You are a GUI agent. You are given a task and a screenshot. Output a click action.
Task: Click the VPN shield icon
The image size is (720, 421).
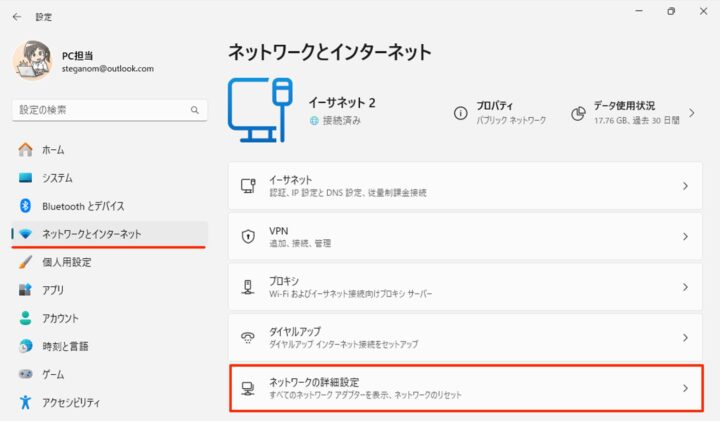(x=248, y=236)
